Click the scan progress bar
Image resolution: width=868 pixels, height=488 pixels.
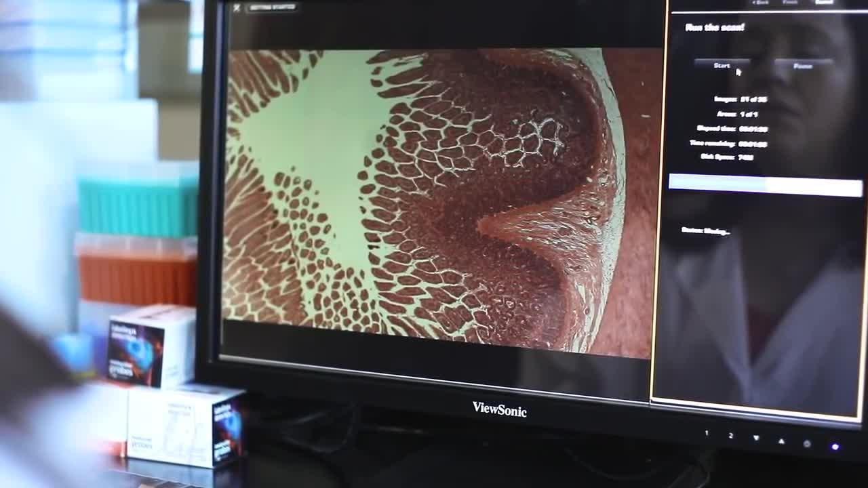coord(765,185)
